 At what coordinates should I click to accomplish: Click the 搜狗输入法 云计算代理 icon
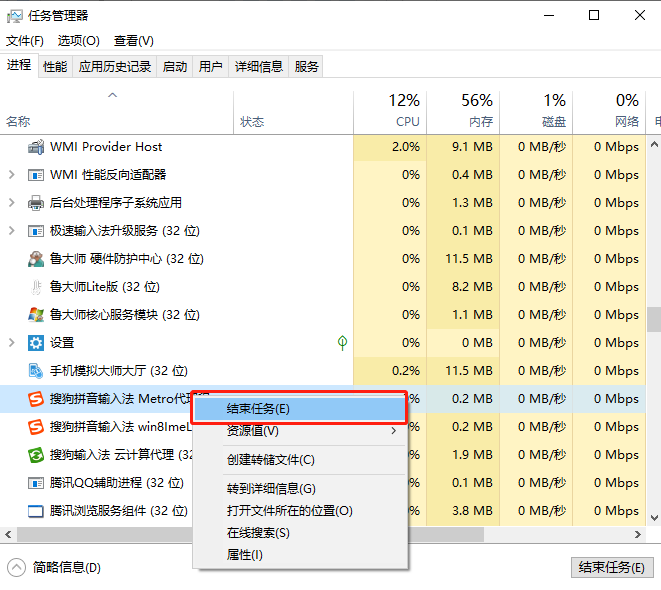[36, 455]
